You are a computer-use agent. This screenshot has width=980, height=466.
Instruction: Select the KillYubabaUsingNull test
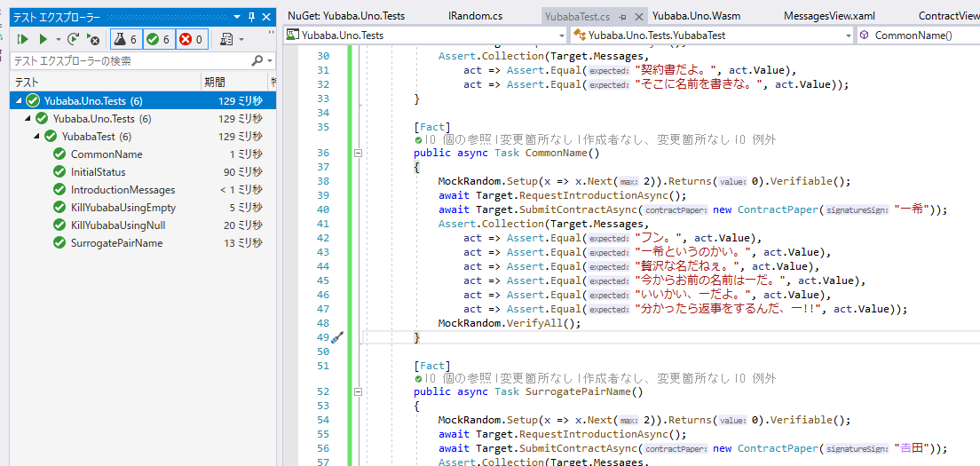click(x=117, y=225)
